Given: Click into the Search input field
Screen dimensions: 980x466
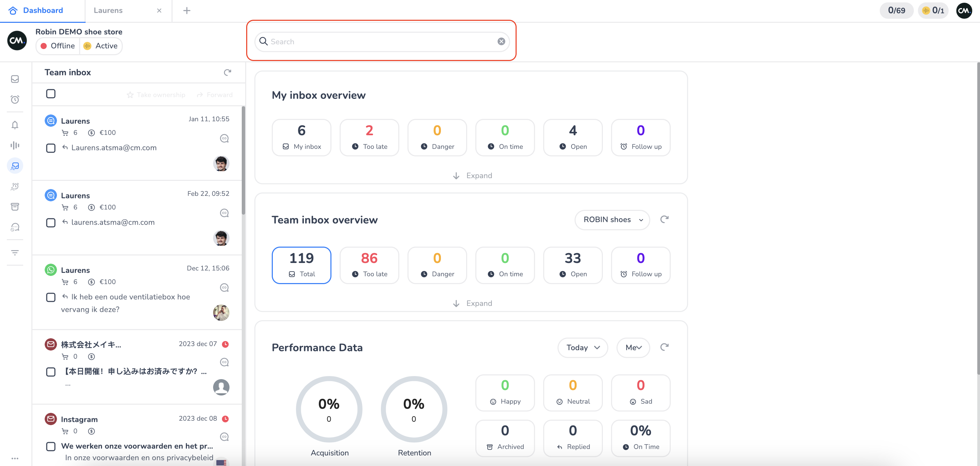Looking at the screenshot, I should (381, 42).
